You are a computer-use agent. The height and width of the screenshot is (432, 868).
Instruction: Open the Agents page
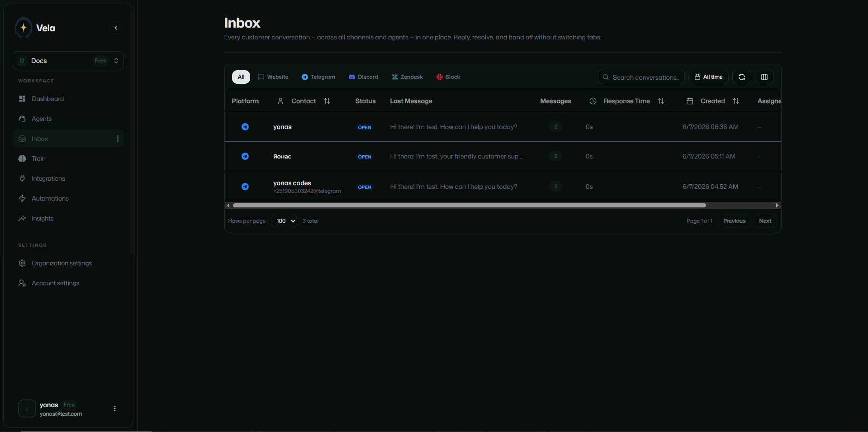point(68,119)
